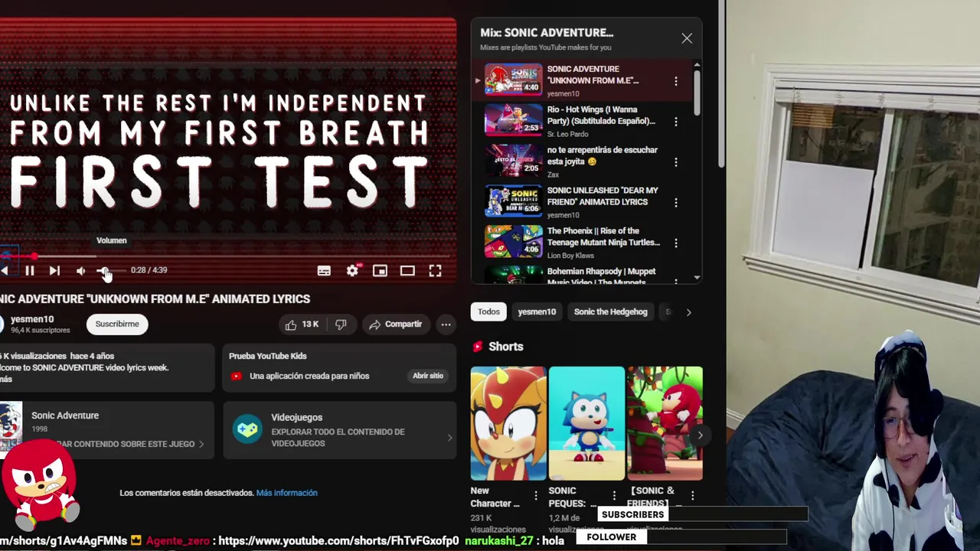Open Más información link

click(x=286, y=493)
